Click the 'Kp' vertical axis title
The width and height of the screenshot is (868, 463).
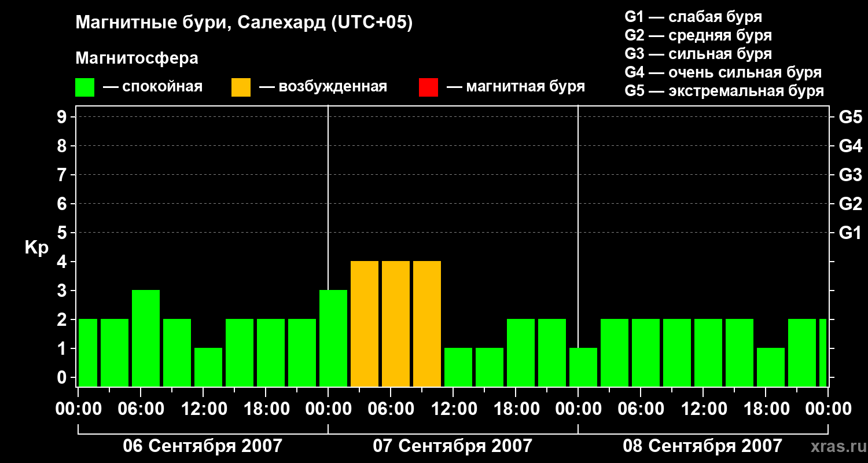(x=36, y=248)
